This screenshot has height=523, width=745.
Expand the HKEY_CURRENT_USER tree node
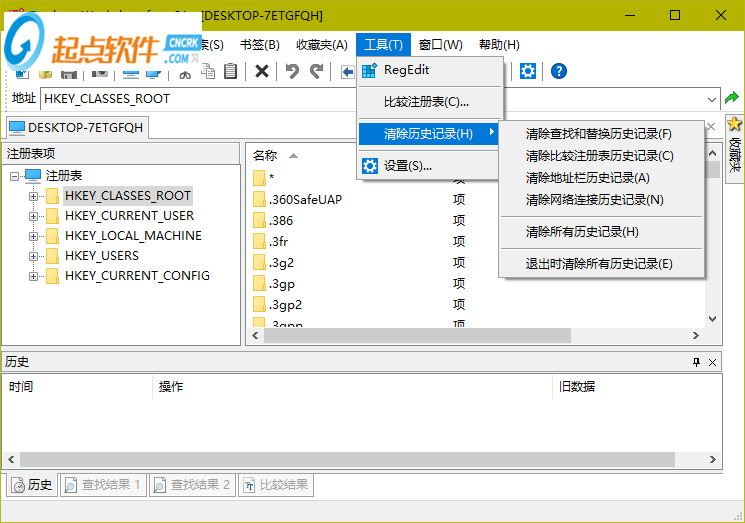coord(33,216)
